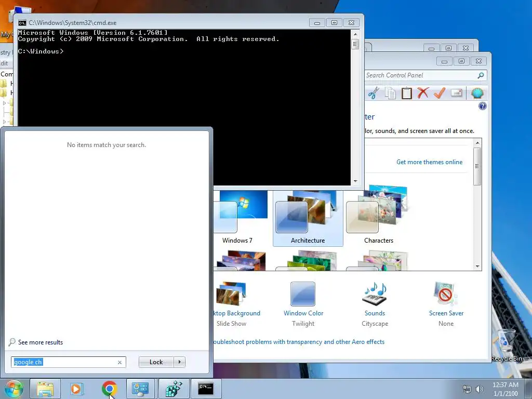This screenshot has height=399, width=532.
Task: Click themes list scroll down arrow
Action: tap(477, 267)
